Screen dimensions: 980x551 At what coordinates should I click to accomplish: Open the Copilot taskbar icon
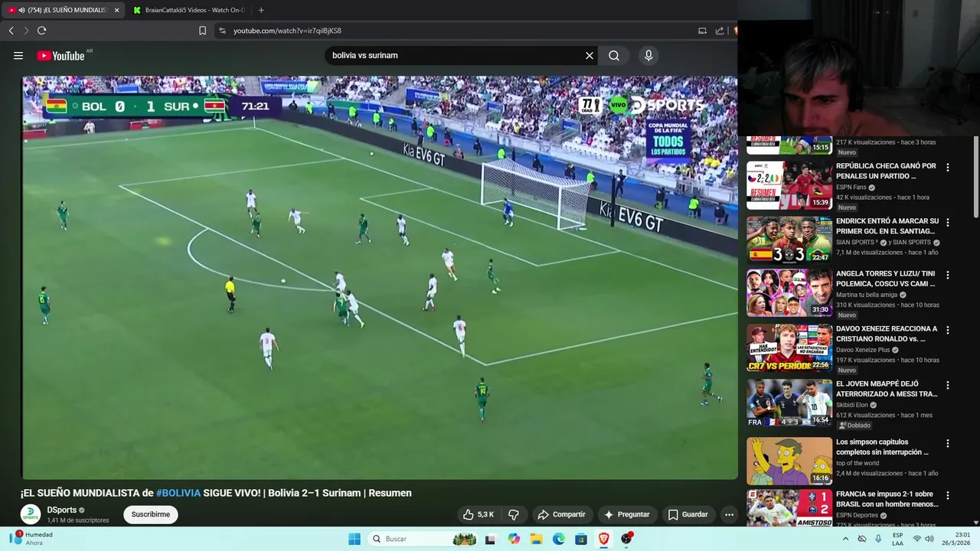(x=514, y=539)
